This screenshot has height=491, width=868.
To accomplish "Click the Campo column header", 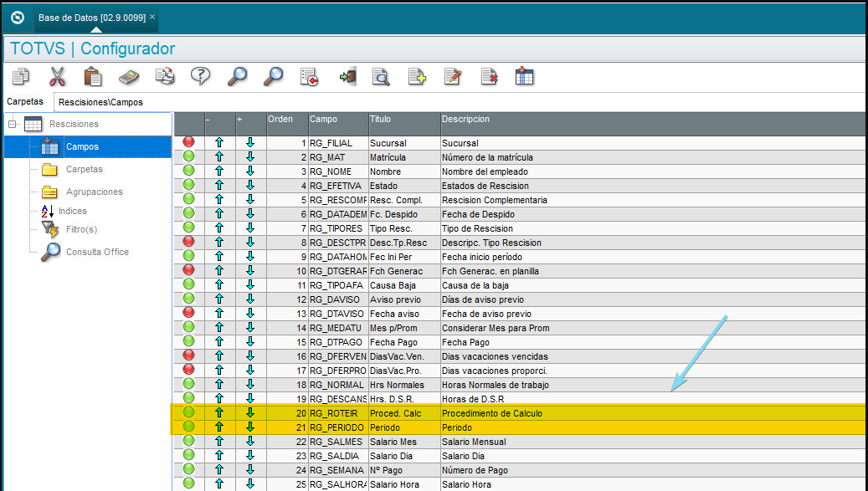I will tap(338, 124).
